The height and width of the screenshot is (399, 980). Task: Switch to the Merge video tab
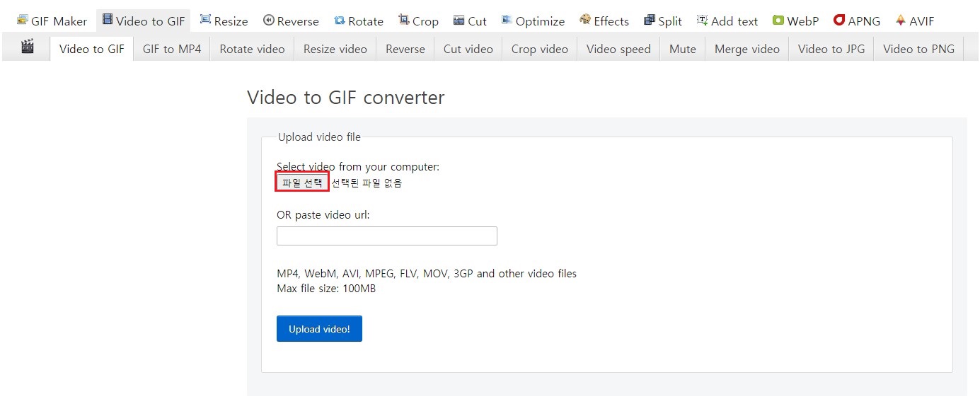coord(747,49)
